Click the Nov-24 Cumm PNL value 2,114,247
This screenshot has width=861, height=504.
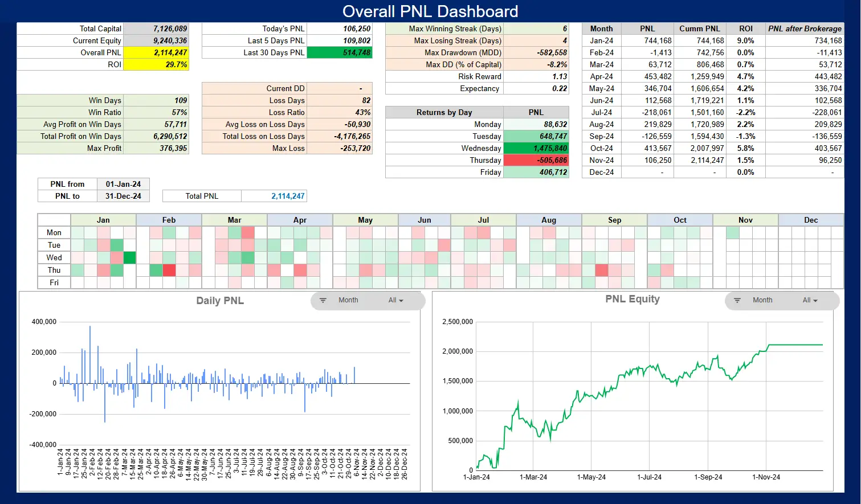coord(700,160)
